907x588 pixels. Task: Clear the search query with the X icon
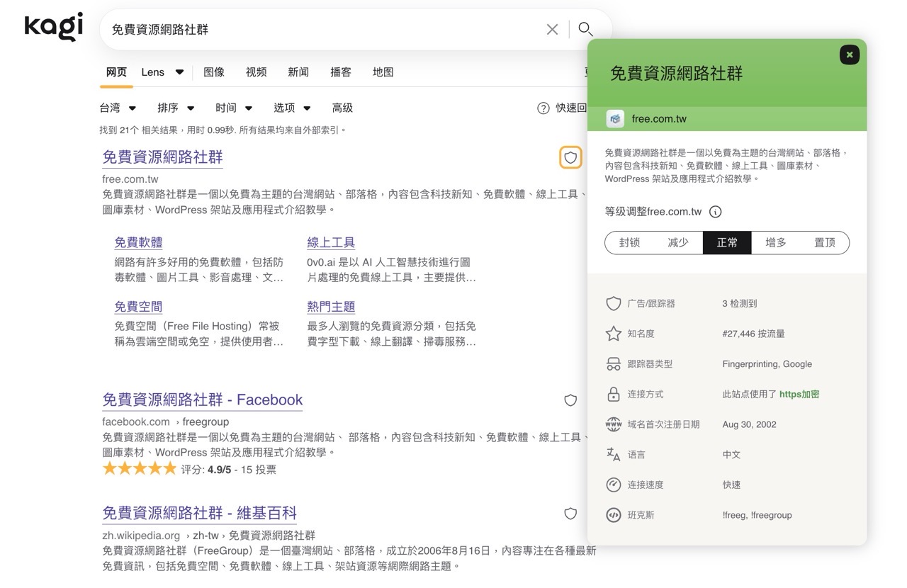pyautogui.click(x=552, y=29)
